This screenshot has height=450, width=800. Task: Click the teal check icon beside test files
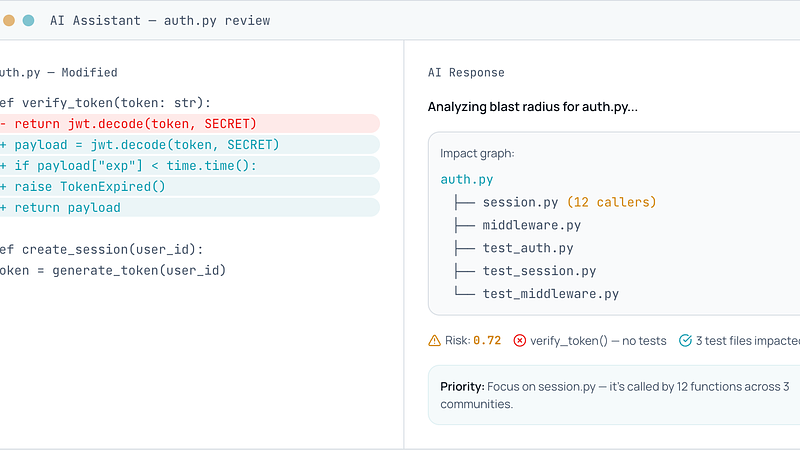click(685, 340)
